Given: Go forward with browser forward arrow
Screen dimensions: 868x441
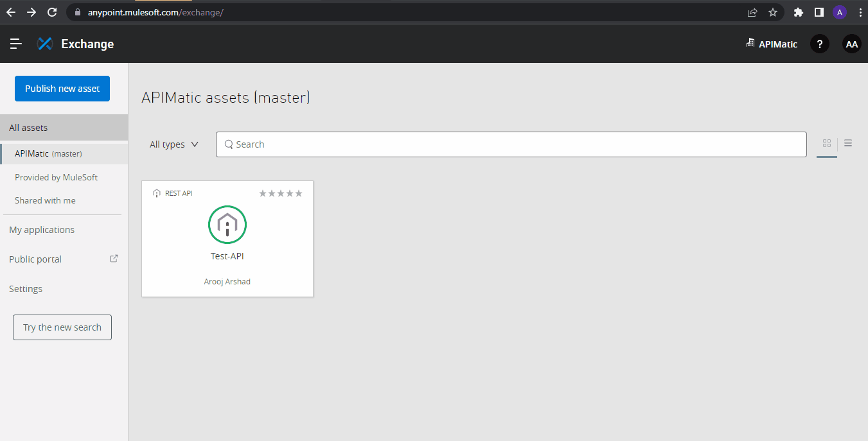Looking at the screenshot, I should 31,12.
